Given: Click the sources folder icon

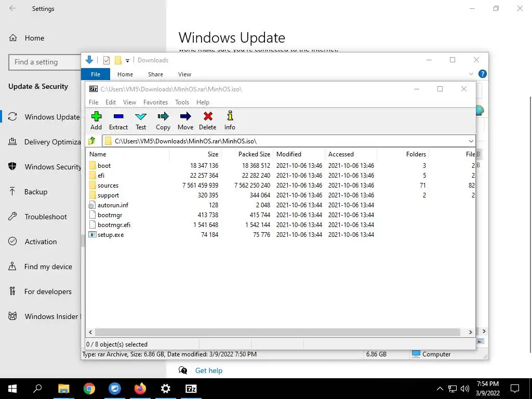Looking at the screenshot, I should click(92, 185).
